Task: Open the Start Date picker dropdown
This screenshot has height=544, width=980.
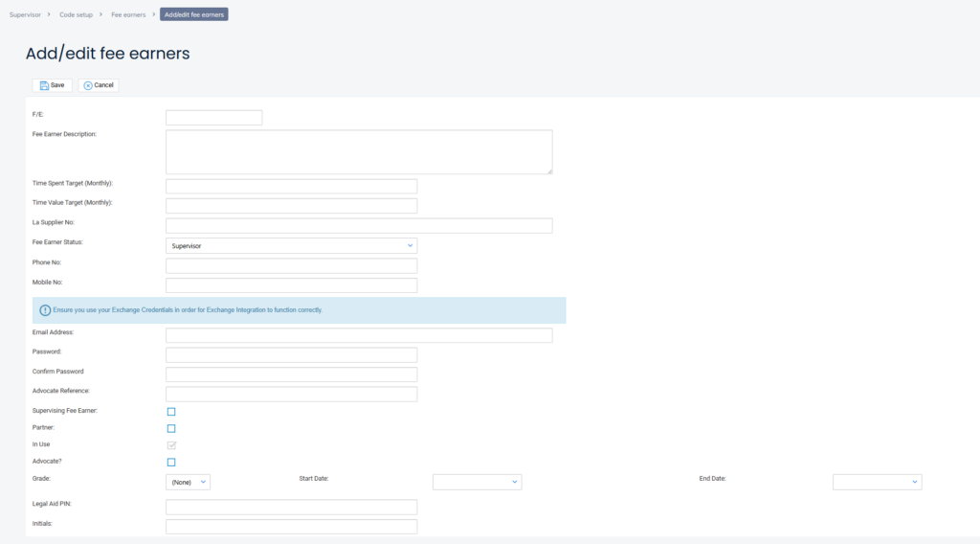Action: tap(477, 482)
